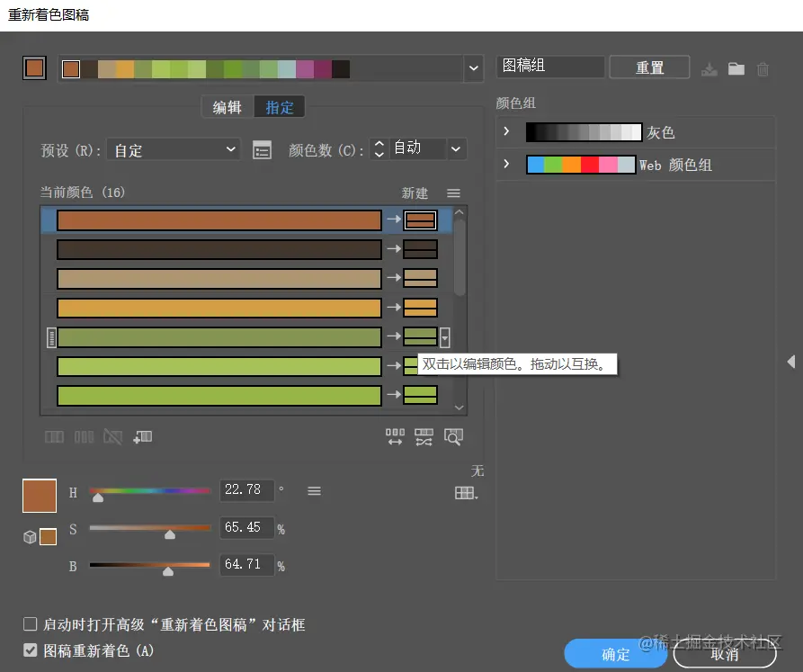The height and width of the screenshot is (672, 803).
Task: Click the 确定 button
Action: [616, 654]
